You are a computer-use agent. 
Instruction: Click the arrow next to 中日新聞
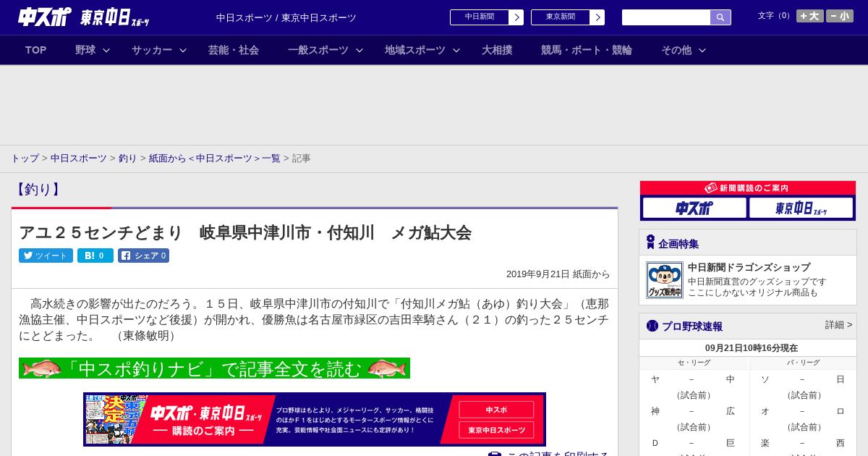(x=516, y=17)
